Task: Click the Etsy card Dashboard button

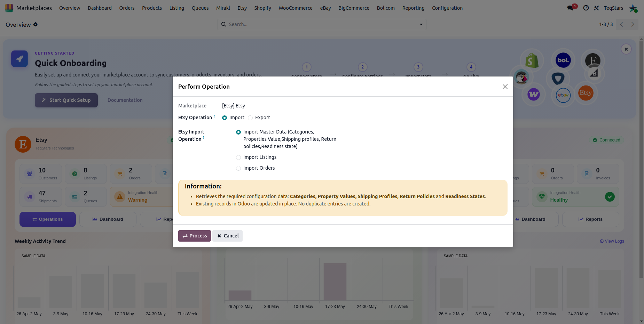Action: pyautogui.click(x=108, y=219)
